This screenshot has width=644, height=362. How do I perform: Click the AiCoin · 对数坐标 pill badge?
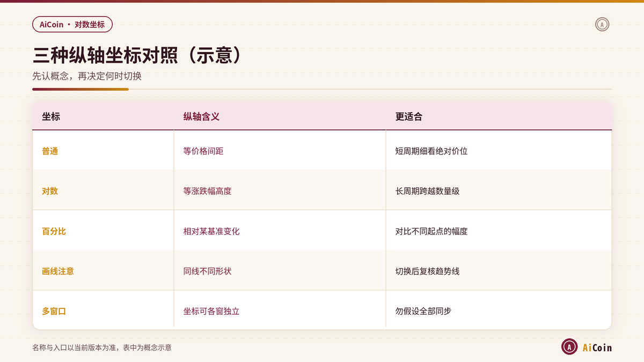[x=72, y=25]
